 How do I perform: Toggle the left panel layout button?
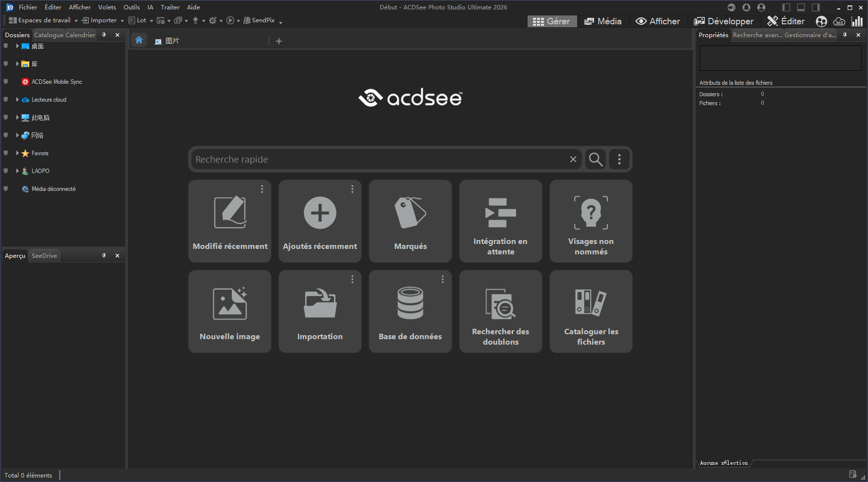pos(786,7)
